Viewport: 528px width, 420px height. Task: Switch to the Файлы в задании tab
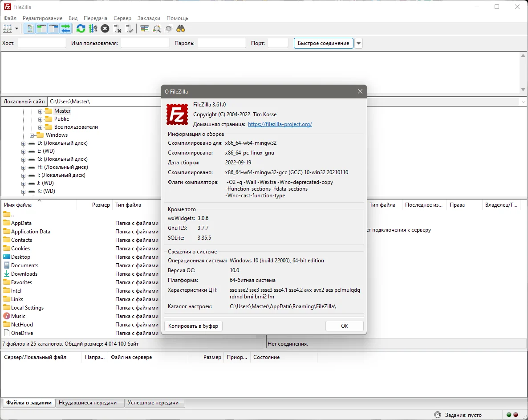[29, 403]
